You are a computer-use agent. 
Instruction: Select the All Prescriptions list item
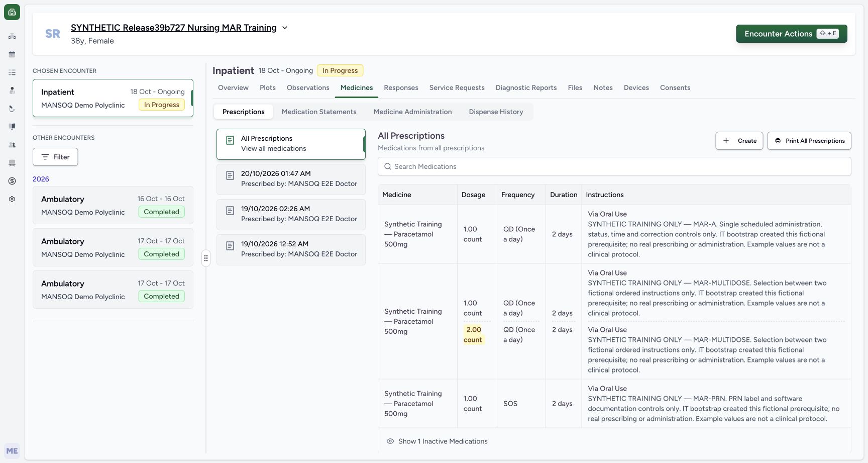[291, 144]
